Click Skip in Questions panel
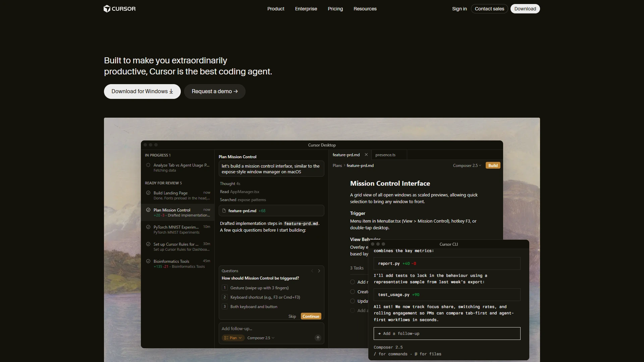This screenshot has width=644, height=362. pos(292,316)
